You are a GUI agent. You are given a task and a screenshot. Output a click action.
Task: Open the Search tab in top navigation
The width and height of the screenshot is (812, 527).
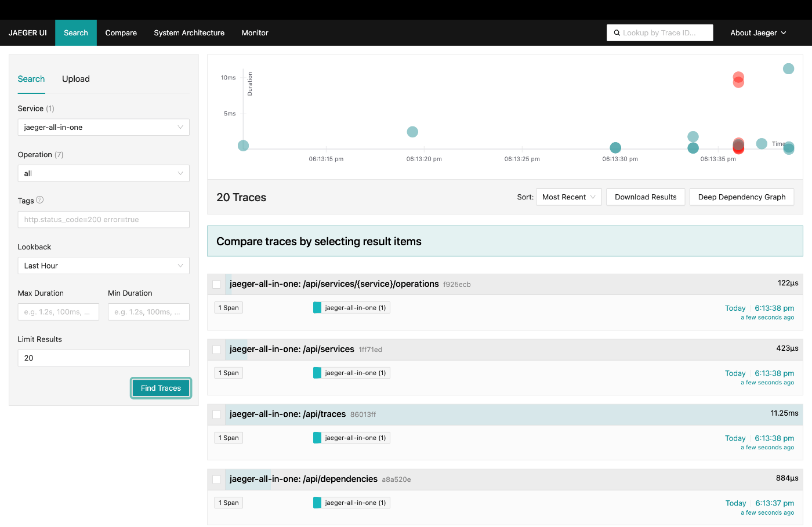[76, 33]
